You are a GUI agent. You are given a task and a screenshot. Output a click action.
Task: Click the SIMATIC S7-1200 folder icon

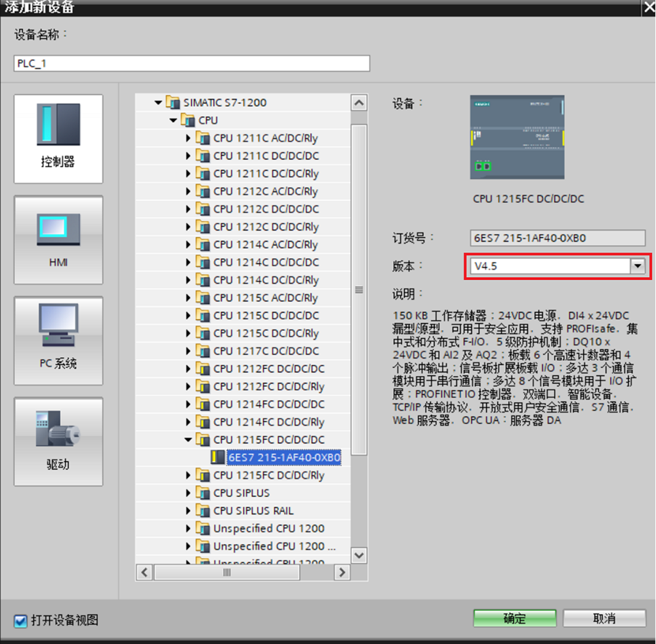[173, 102]
